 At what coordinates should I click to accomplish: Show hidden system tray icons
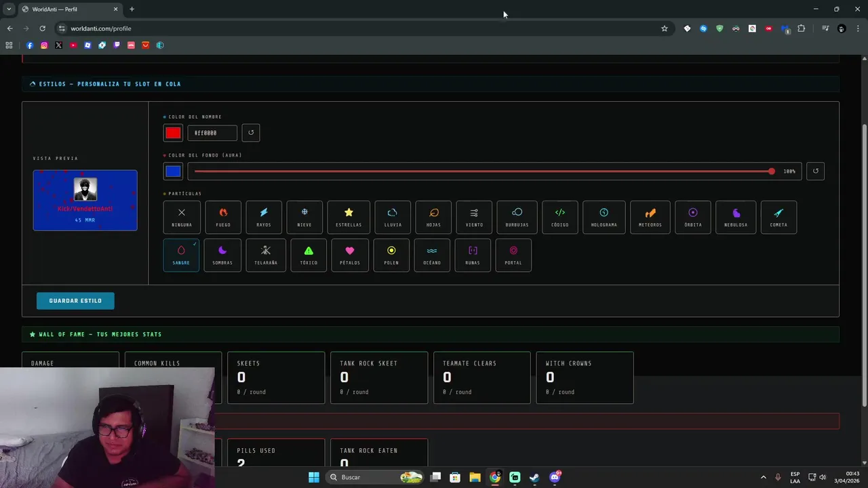coord(763,477)
